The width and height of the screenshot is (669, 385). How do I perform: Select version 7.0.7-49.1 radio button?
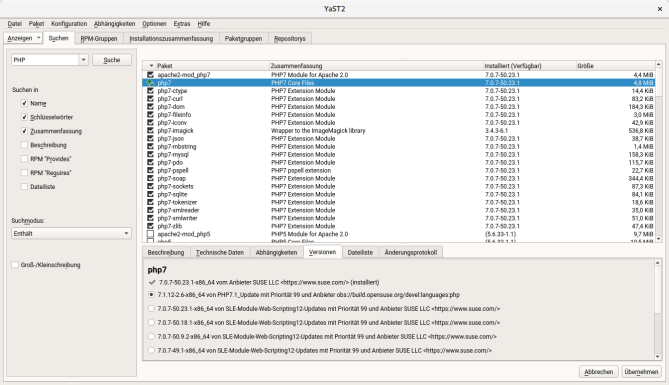(151, 350)
